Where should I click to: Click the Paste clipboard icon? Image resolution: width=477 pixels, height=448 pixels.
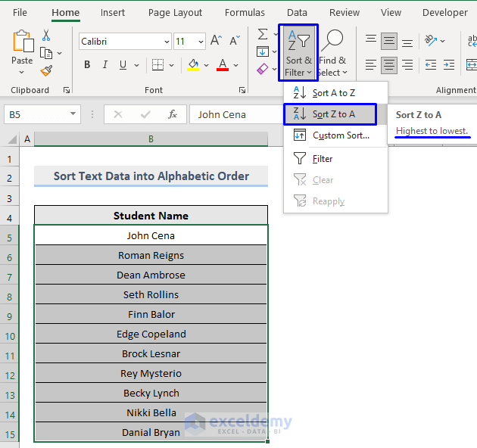pos(22,42)
